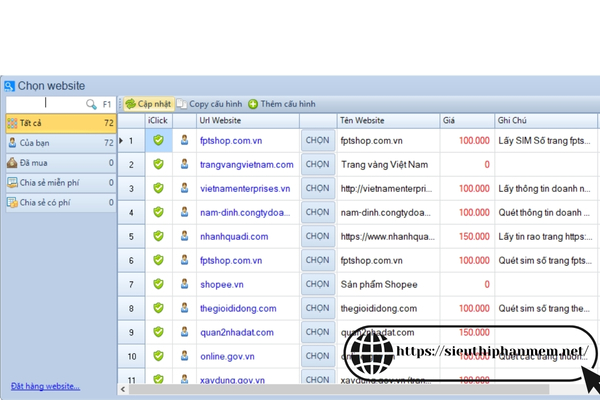Click CHỌN for shopee.vn

click(x=318, y=284)
